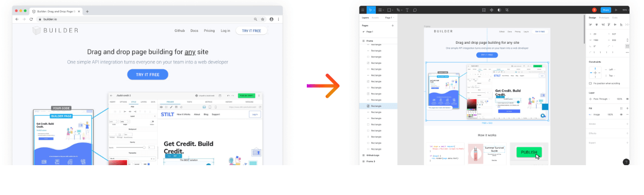The width and height of the screenshot is (644, 195).
Task: Click the blue Share button
Action: pos(605,10)
